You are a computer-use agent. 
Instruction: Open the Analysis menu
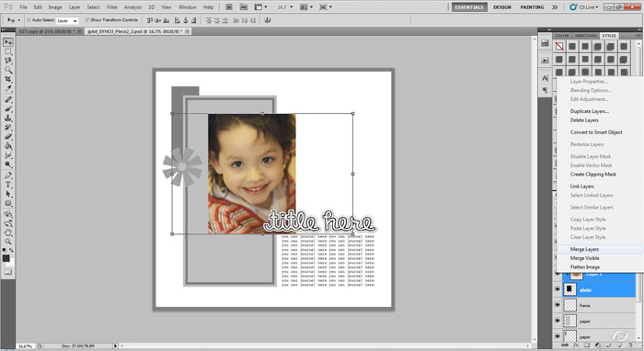click(x=132, y=7)
